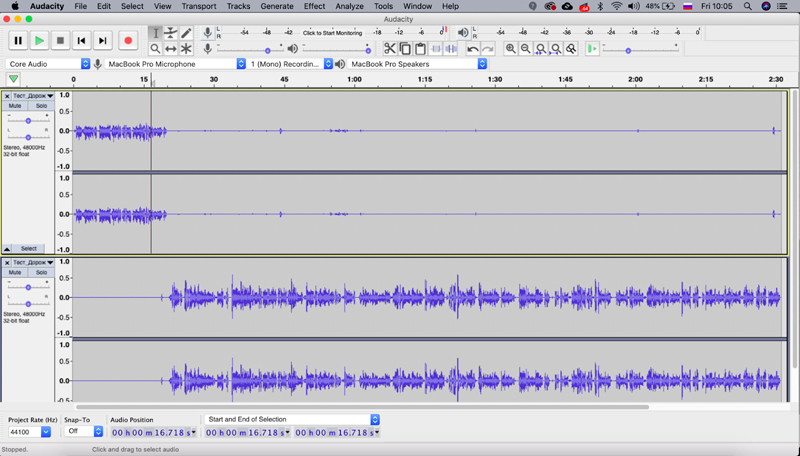The width and height of the screenshot is (800, 456).
Task: Adjust the recording volume slider
Action: [x=249, y=49]
